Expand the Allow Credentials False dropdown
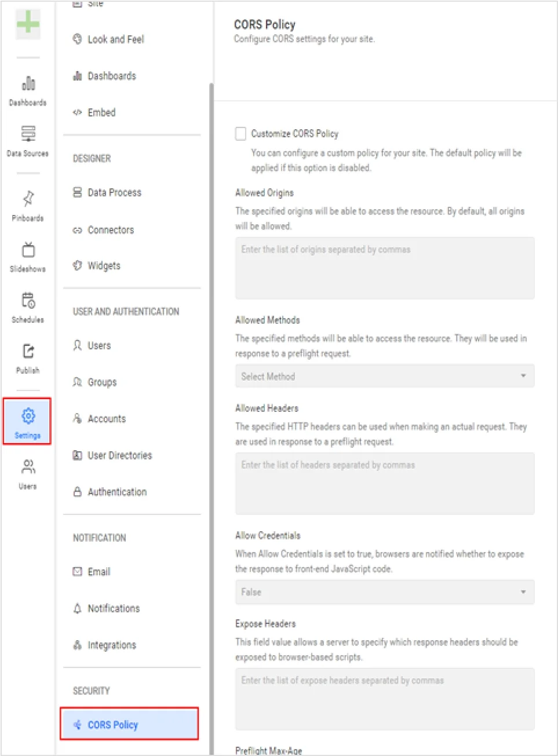558x756 pixels. (384, 591)
